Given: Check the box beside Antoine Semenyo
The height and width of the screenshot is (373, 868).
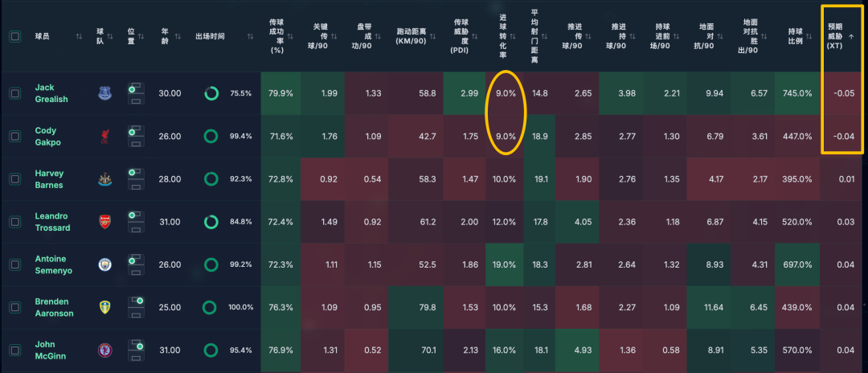Looking at the screenshot, I should (x=14, y=264).
